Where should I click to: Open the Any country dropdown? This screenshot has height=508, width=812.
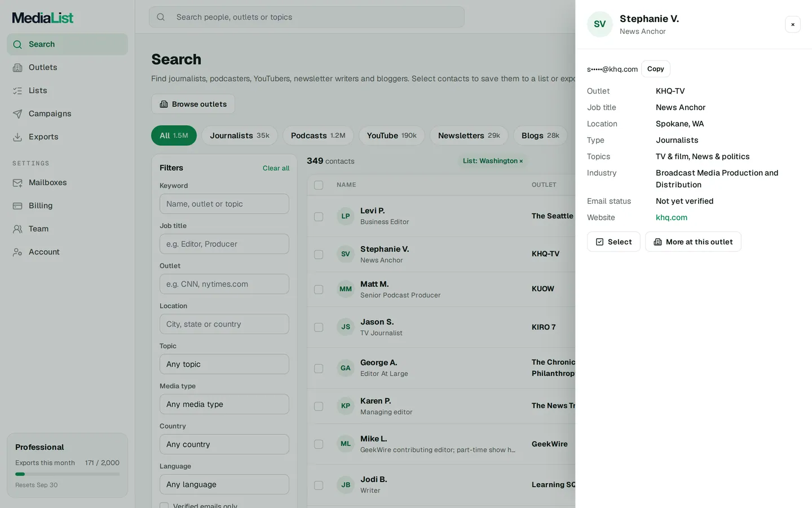tap(224, 444)
